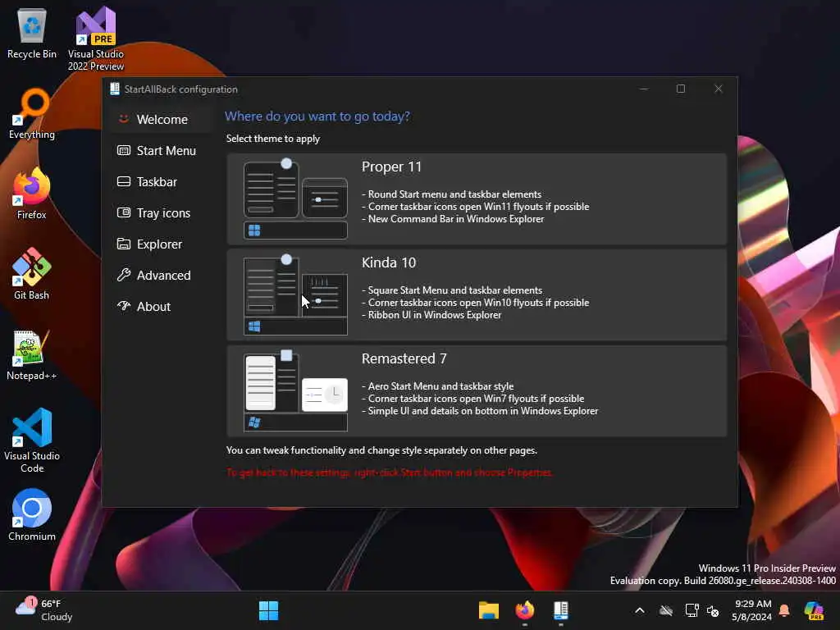This screenshot has height=630, width=840.
Task: Open the notification bell in the taskbar
Action: 785,610
